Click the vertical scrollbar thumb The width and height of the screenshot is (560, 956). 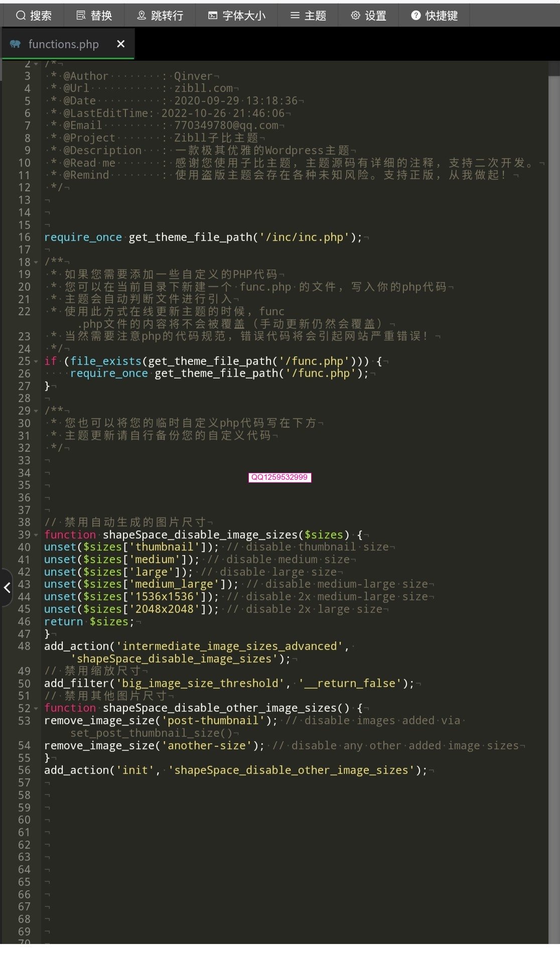[x=554, y=510]
